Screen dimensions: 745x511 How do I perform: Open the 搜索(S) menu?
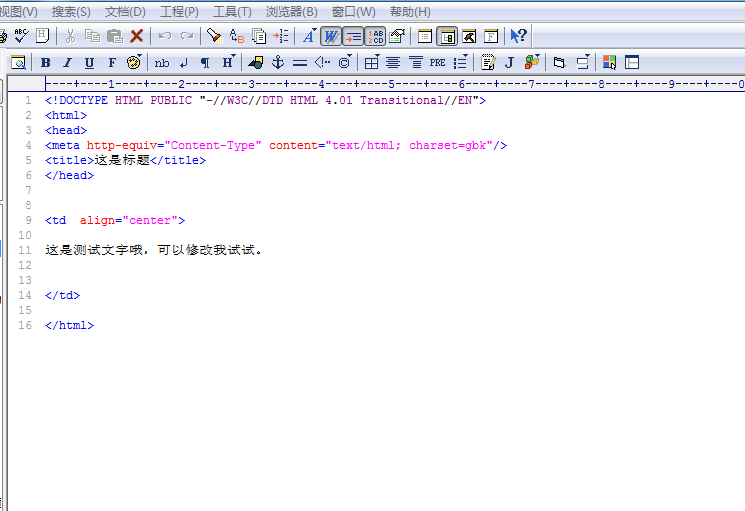71,12
